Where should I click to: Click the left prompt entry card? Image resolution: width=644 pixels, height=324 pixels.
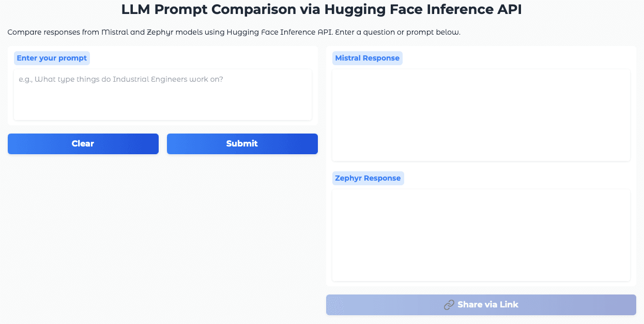[162, 85]
